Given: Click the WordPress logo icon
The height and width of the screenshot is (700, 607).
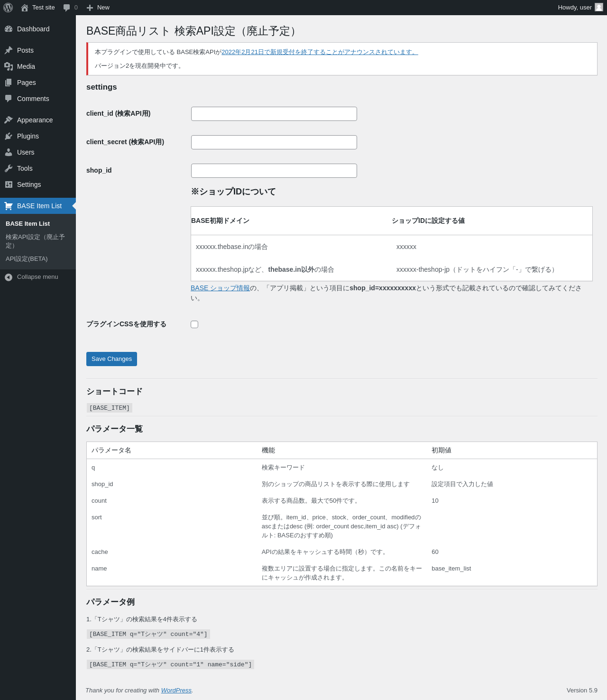Looking at the screenshot, I should pyautogui.click(x=8, y=8).
